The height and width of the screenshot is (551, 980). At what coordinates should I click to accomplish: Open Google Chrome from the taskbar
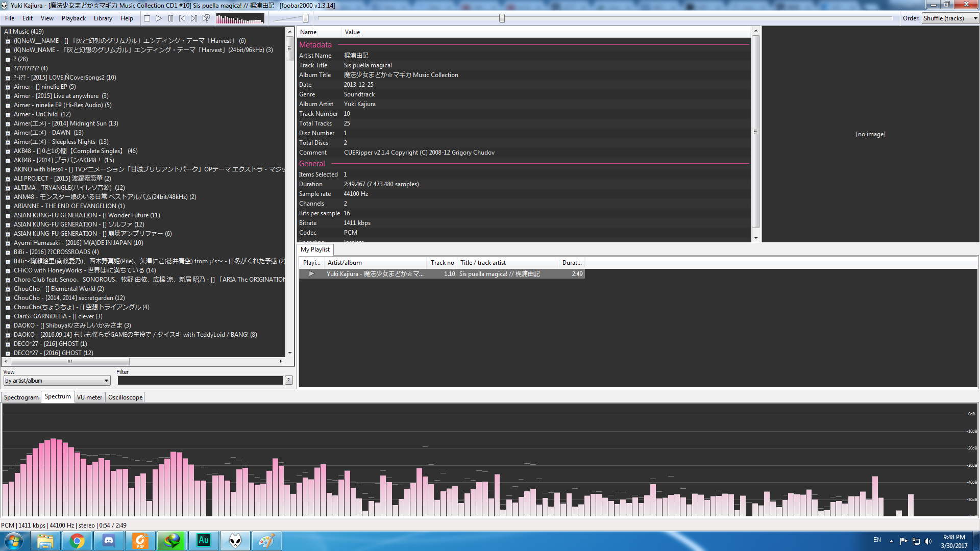77,541
